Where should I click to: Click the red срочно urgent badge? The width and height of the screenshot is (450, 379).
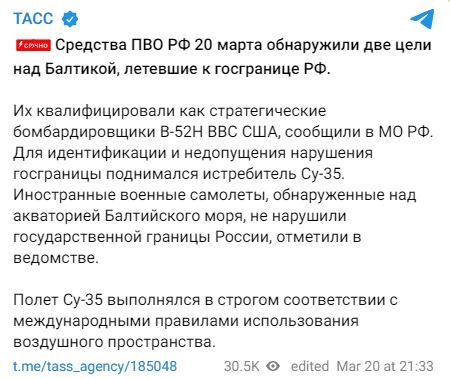pos(33,45)
